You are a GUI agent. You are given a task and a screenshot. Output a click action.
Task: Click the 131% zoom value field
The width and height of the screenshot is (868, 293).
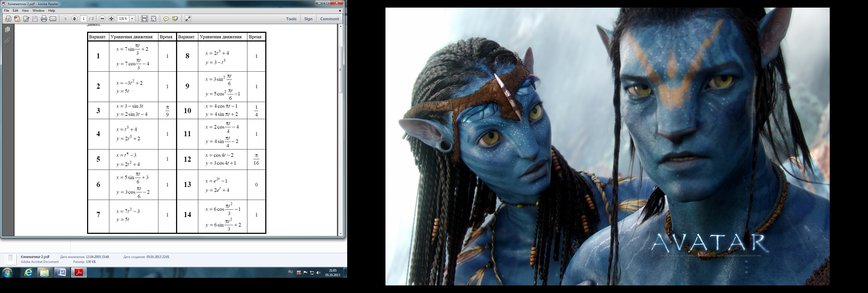123,19
